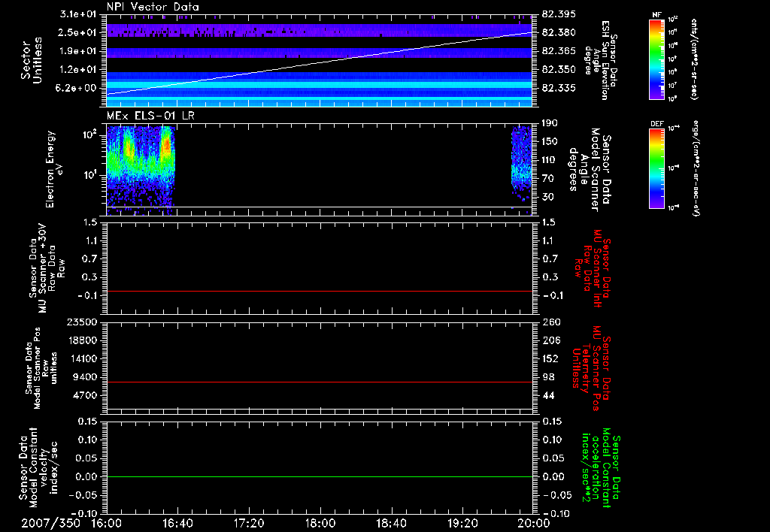This screenshot has width=770, height=532.
Task: Click the '2007/350' date label
Action: (x=50, y=523)
